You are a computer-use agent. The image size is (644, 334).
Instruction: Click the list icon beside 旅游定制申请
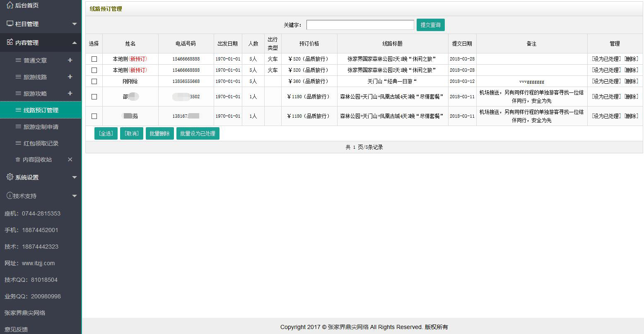pos(18,126)
